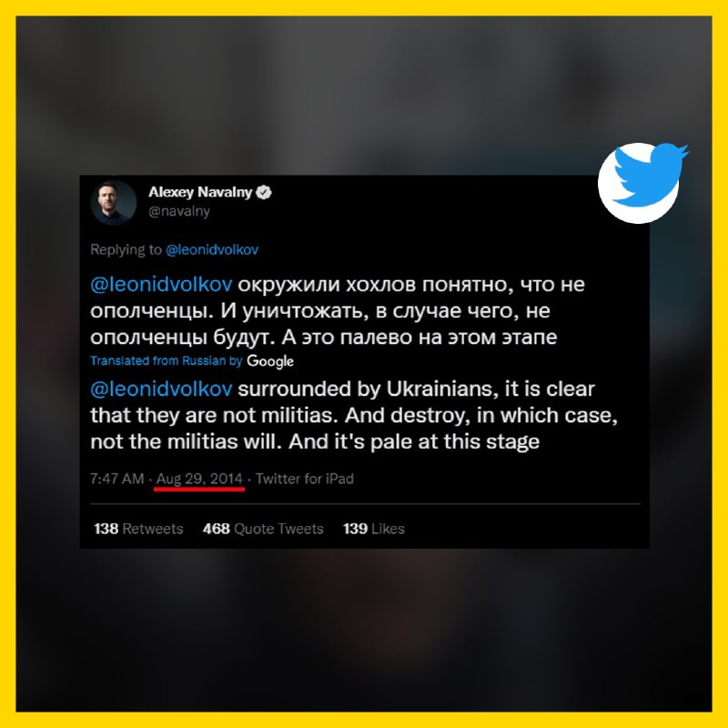Click Twitter for iPad source label
728x728 pixels.
click(x=305, y=479)
